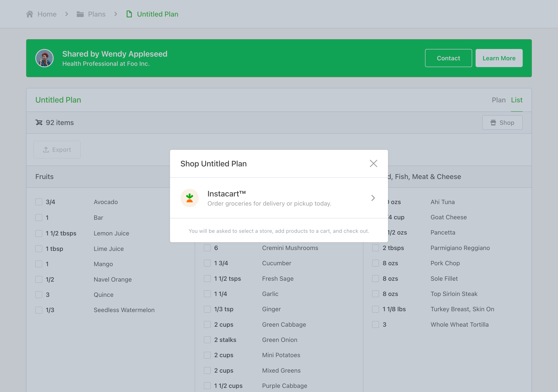The height and width of the screenshot is (392, 558).
Task: Click the Learn More button
Action: (x=499, y=58)
